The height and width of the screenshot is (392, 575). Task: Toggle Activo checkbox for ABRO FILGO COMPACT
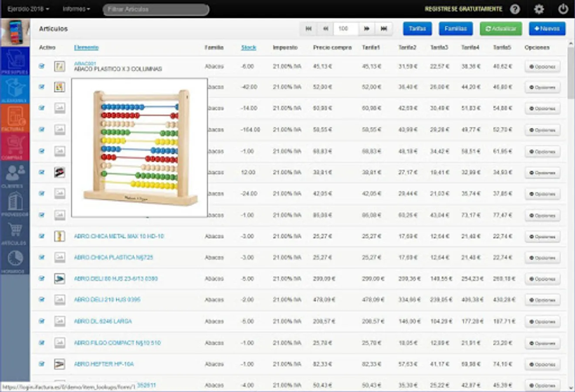point(42,343)
